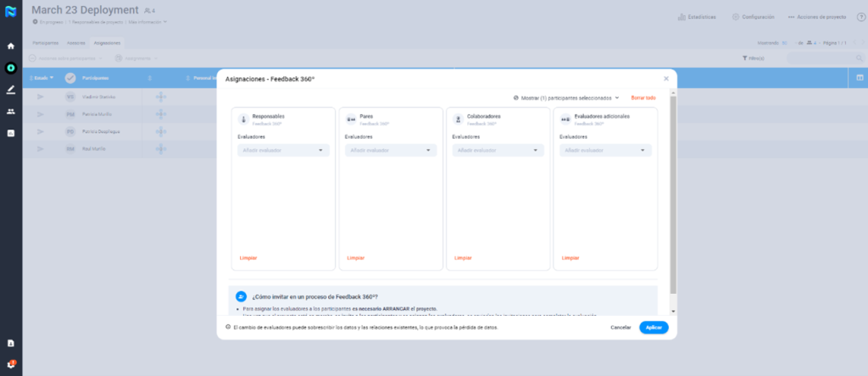Open the people icon in sidebar
The width and height of the screenshot is (868, 376).
coord(11,111)
